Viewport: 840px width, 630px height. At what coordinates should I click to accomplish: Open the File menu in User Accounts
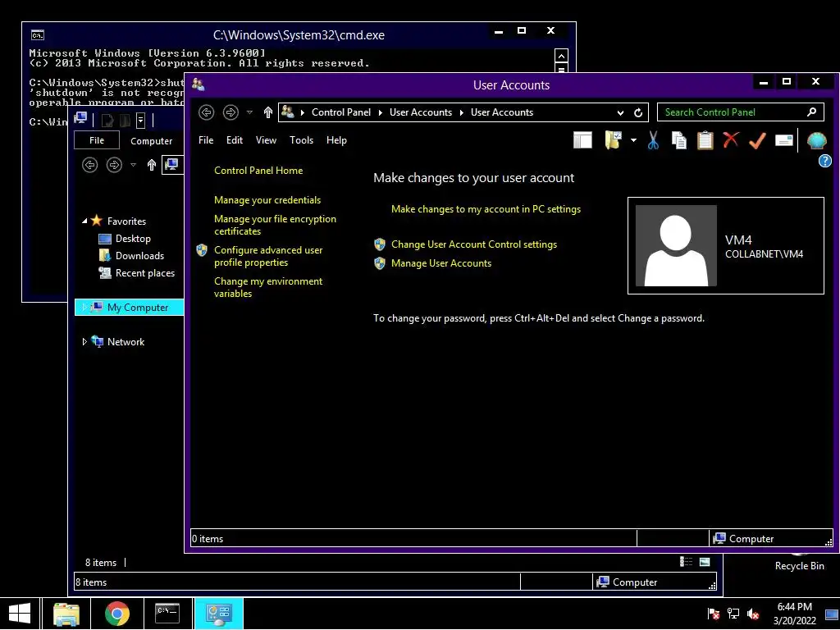tap(206, 139)
